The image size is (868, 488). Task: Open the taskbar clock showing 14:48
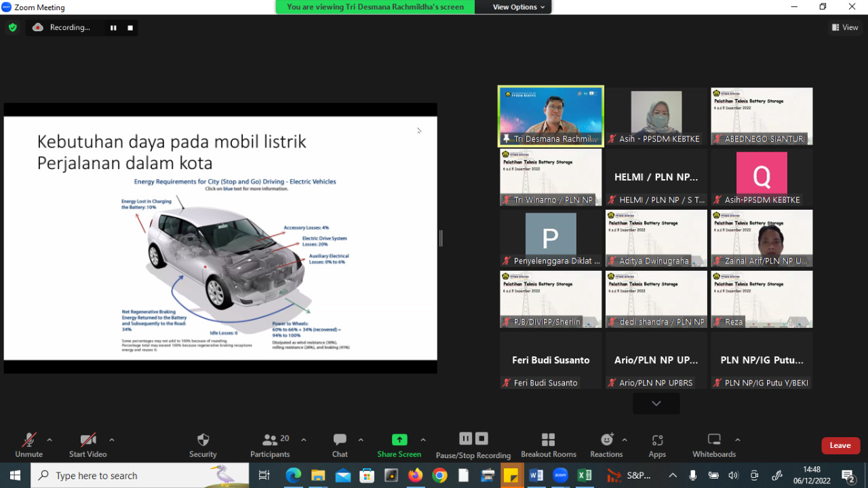pyautogui.click(x=812, y=475)
